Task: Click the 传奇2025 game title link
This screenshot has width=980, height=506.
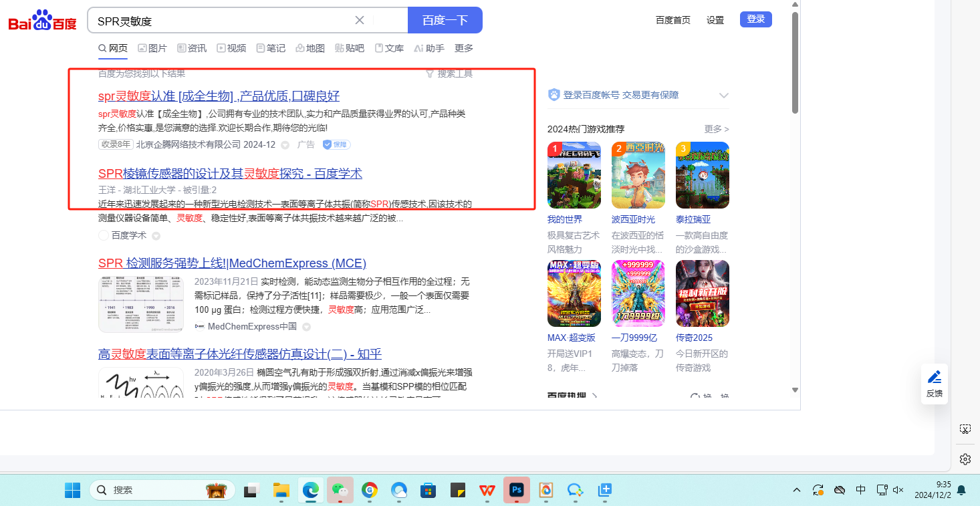Action: tap(695, 338)
